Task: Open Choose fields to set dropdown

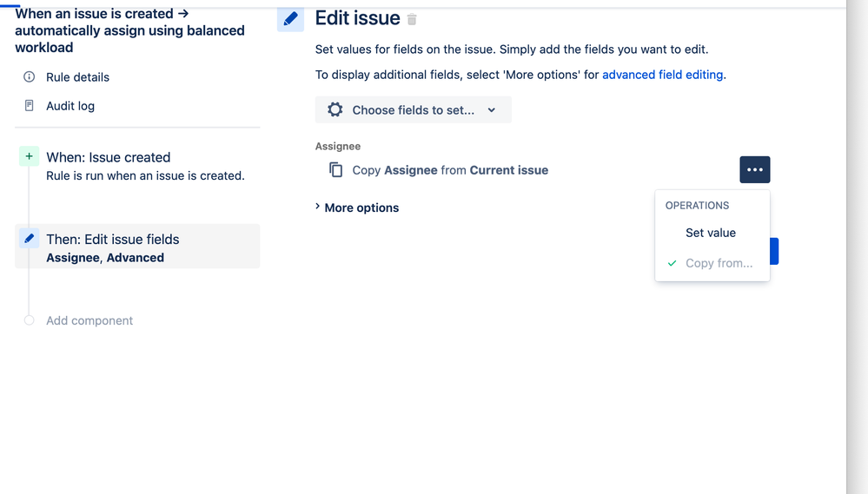Action: point(413,109)
